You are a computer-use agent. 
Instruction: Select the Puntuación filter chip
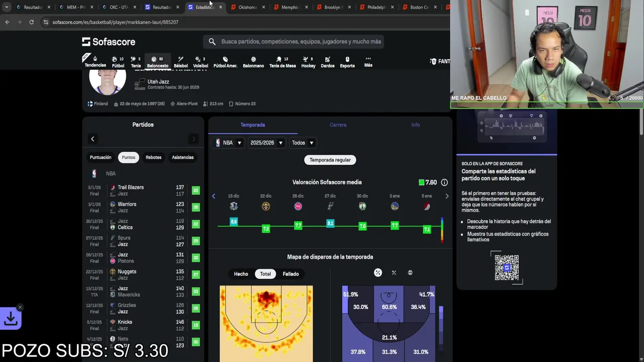point(101,157)
